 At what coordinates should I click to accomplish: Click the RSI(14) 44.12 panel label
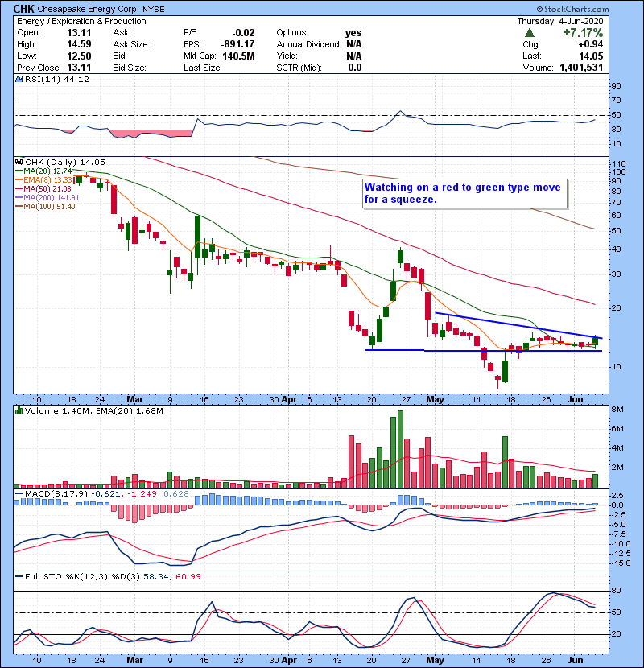57,79
